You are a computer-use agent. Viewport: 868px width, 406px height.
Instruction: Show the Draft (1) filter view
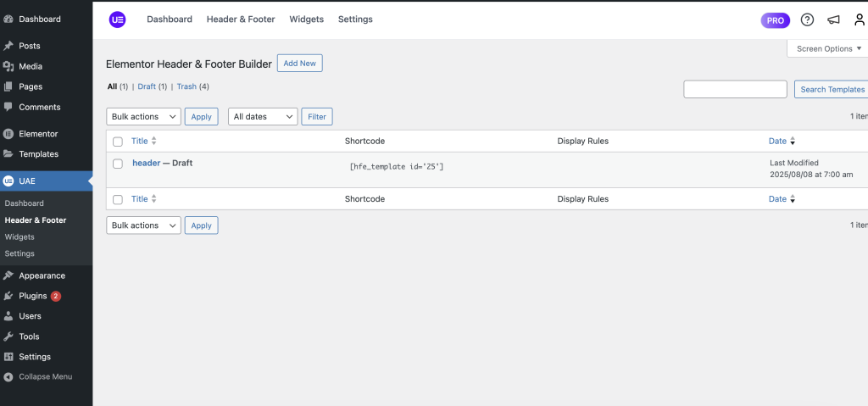[x=153, y=87]
